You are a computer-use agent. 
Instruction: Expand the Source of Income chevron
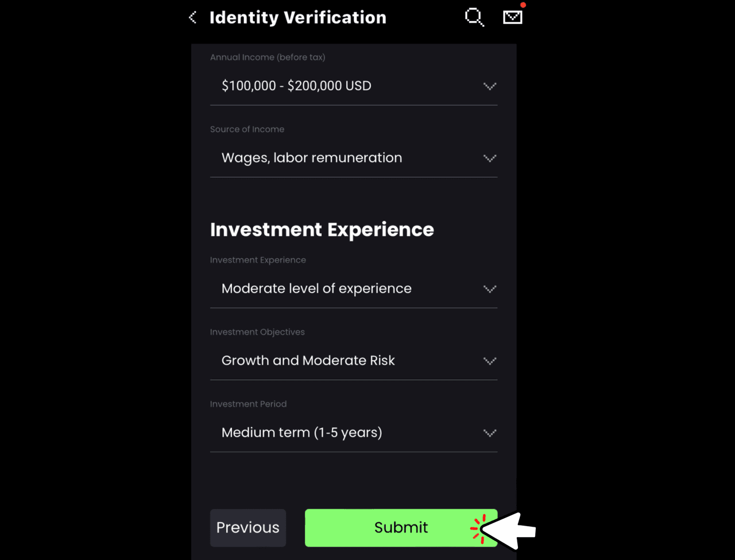click(x=490, y=158)
